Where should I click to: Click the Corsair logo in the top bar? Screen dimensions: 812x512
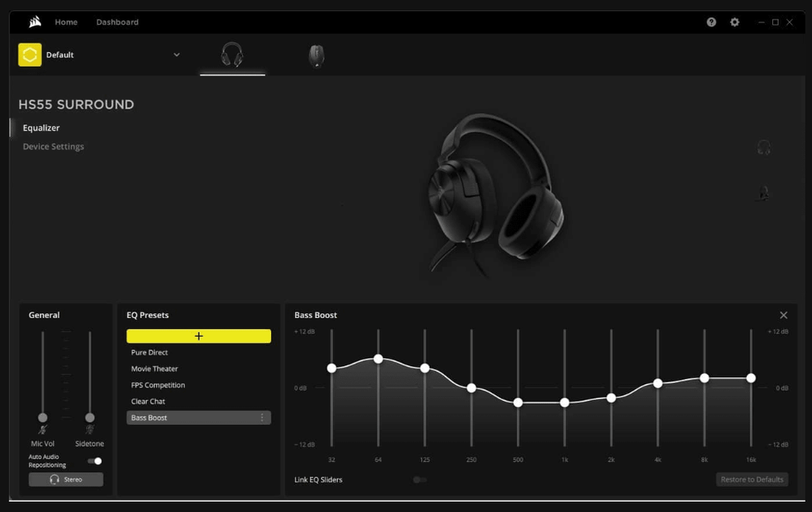33,21
